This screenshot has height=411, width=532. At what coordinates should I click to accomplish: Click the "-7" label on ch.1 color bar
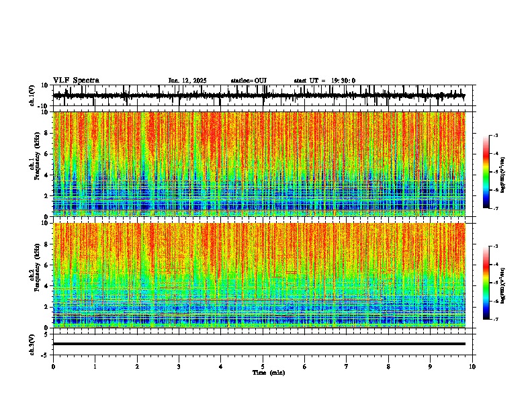point(495,208)
